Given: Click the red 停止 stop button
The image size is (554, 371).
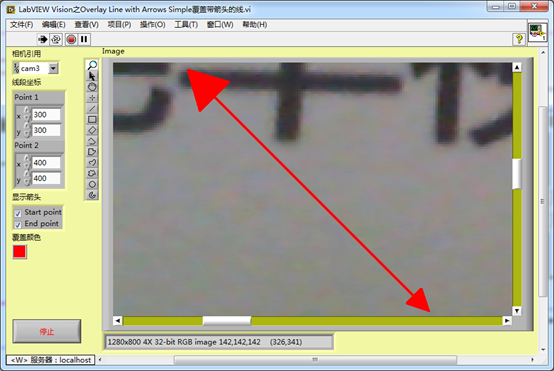Looking at the screenshot, I should (x=47, y=331).
